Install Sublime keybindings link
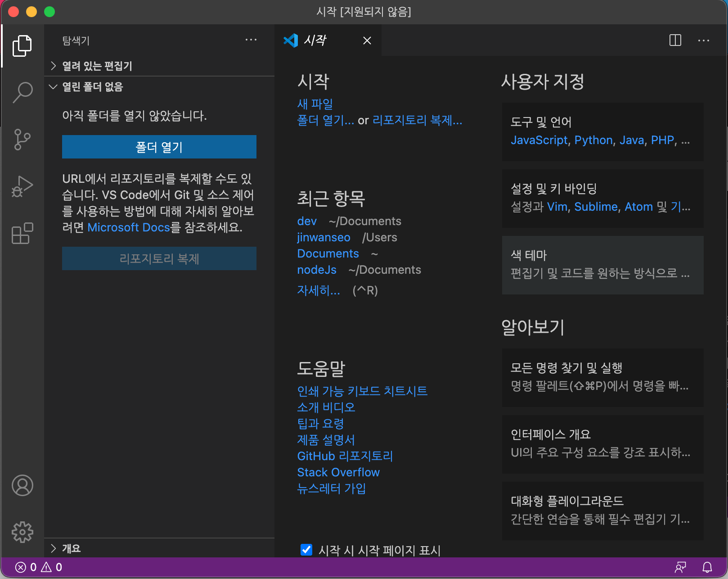This screenshot has height=579, width=728. [596, 207]
